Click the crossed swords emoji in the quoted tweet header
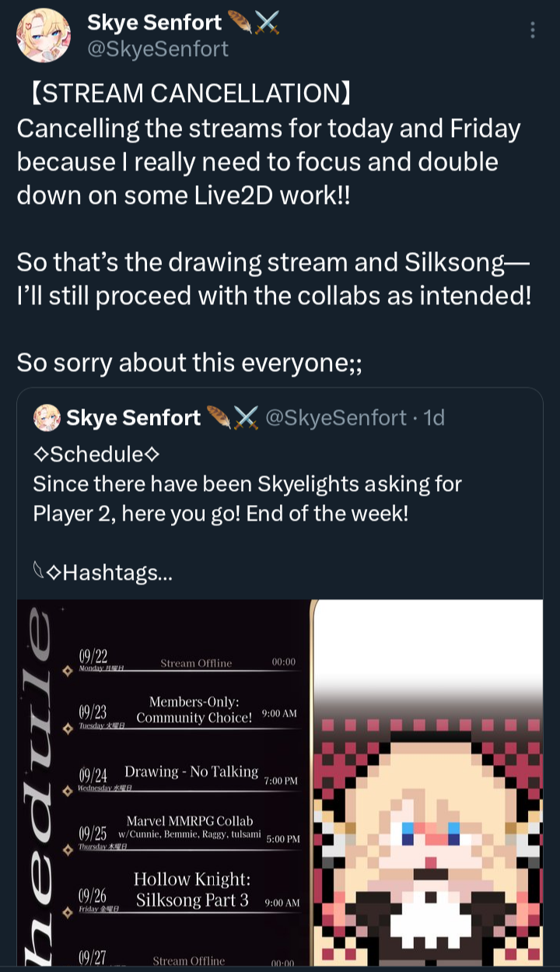560x972 pixels. 246,418
